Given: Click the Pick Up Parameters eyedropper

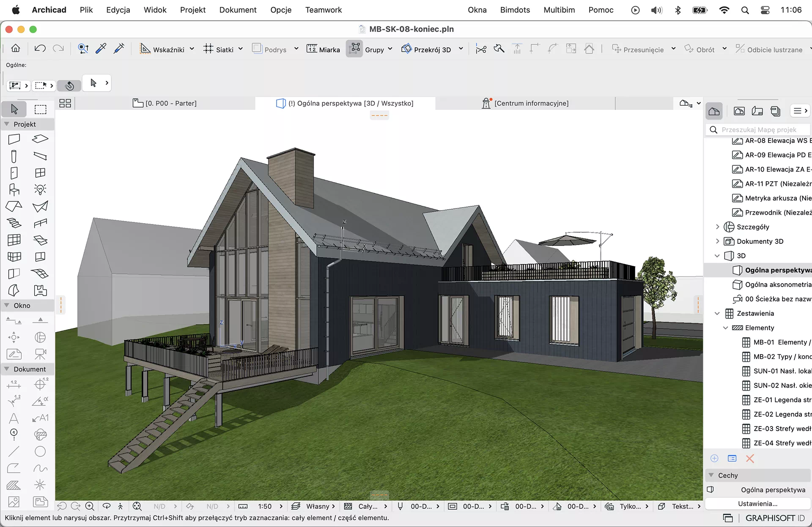Looking at the screenshot, I should click(101, 49).
